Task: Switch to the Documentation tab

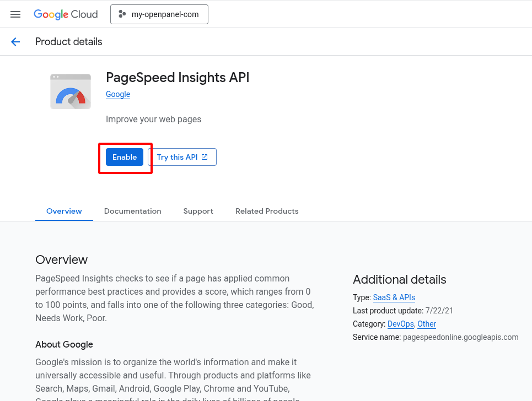Action: 133,211
